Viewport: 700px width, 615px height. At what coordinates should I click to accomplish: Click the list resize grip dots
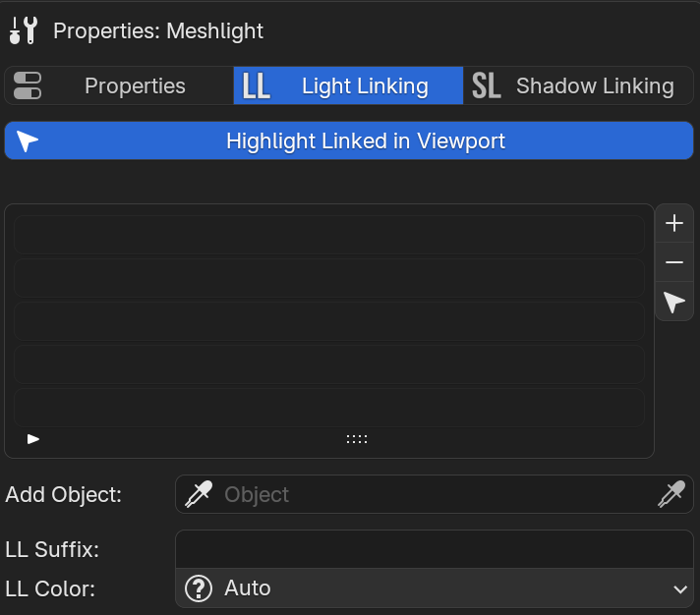(x=357, y=439)
